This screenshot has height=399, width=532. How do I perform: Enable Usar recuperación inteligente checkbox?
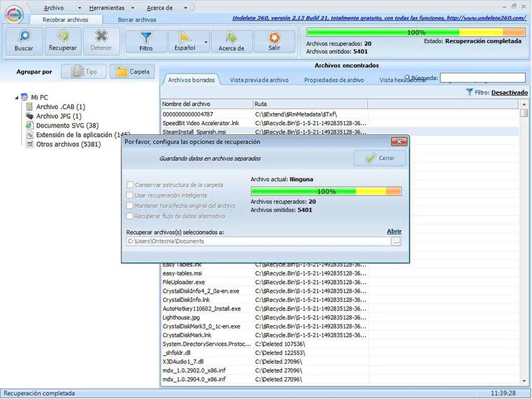(130, 195)
